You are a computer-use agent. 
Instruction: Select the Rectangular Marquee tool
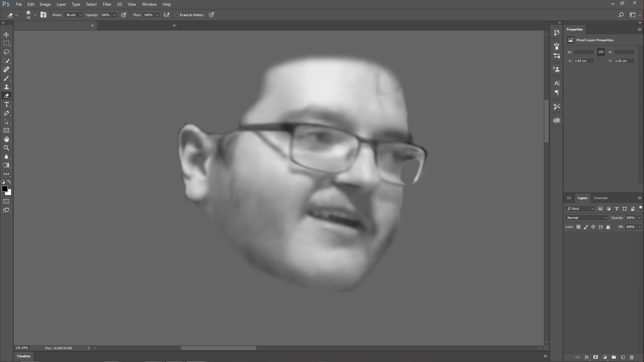pos(6,43)
